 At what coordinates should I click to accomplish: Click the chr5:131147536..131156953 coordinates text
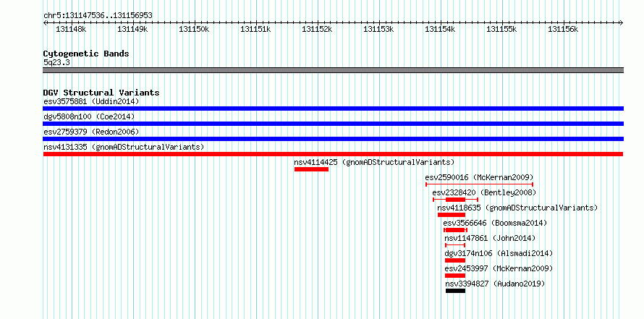coord(98,15)
